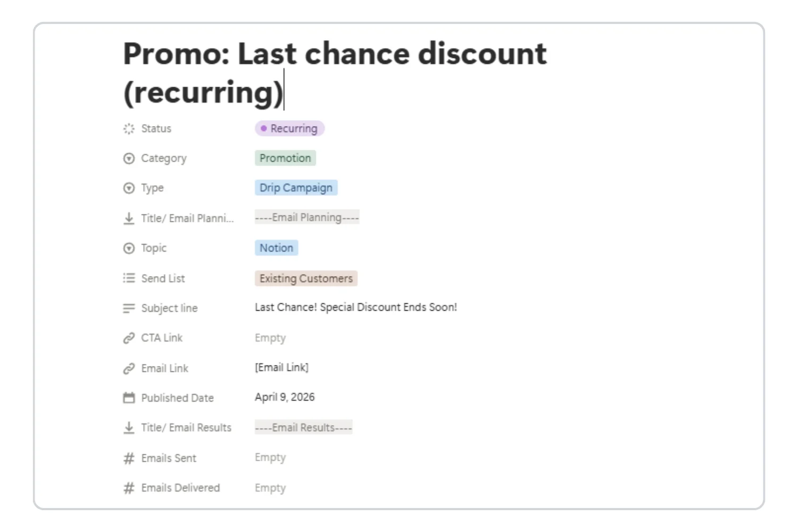The width and height of the screenshot is (798, 532).
Task: Click the Published Date value April 9, 2026
Action: click(x=285, y=397)
